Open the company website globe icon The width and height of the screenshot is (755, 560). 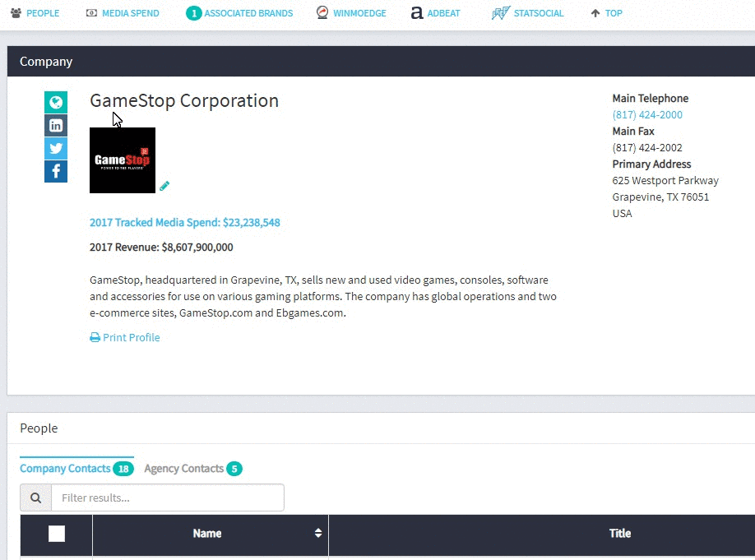(56, 102)
